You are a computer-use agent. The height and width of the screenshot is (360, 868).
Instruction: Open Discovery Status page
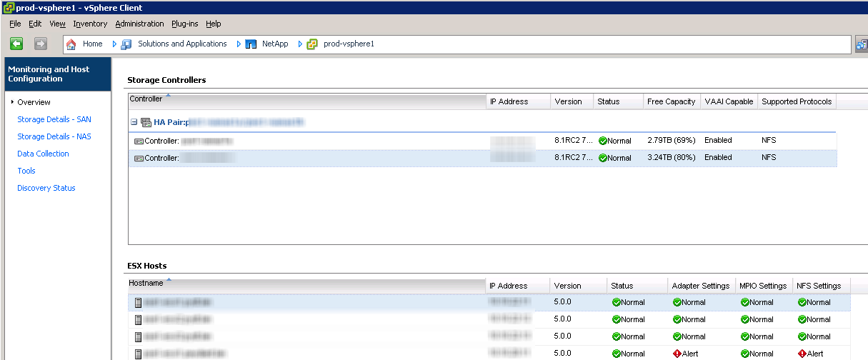pyautogui.click(x=46, y=188)
